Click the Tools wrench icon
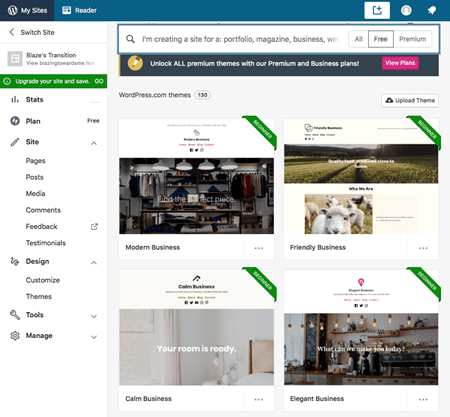This screenshot has width=450, height=417. tap(15, 315)
